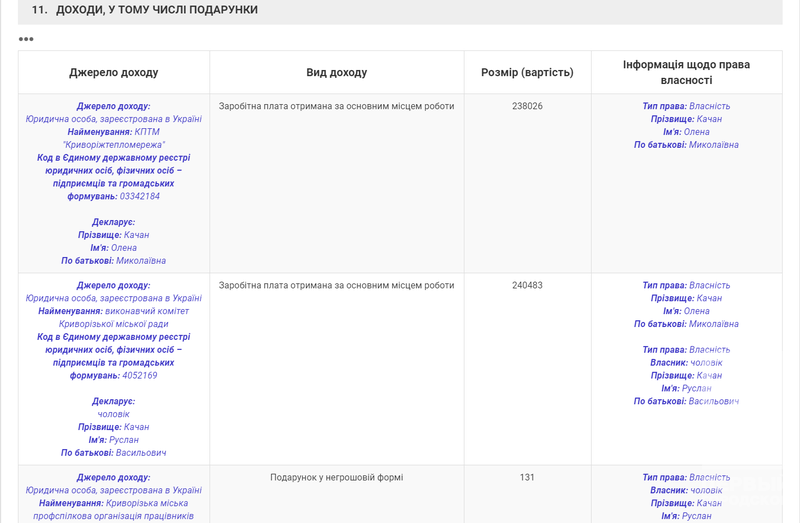Click the 'Вид доходу' column header
This screenshot has height=523, width=800.
point(336,73)
